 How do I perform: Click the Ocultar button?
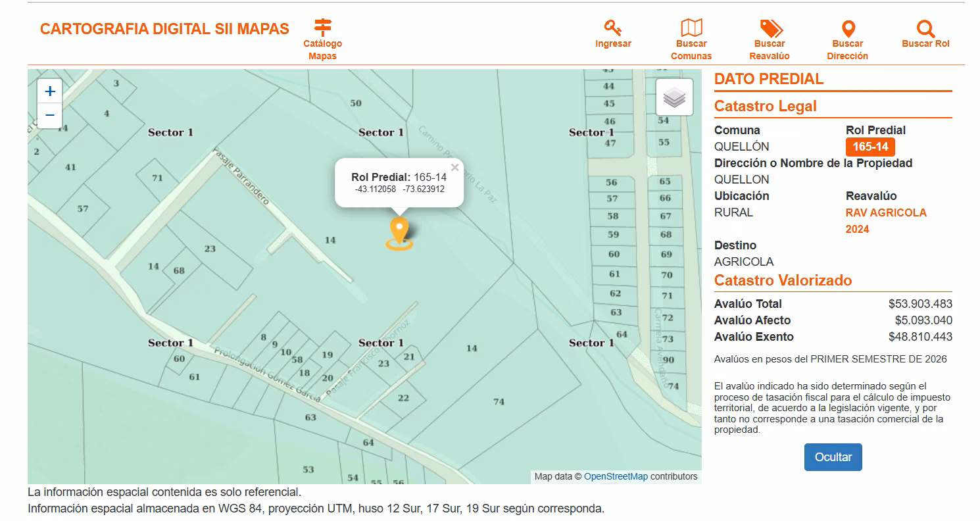[833, 457]
